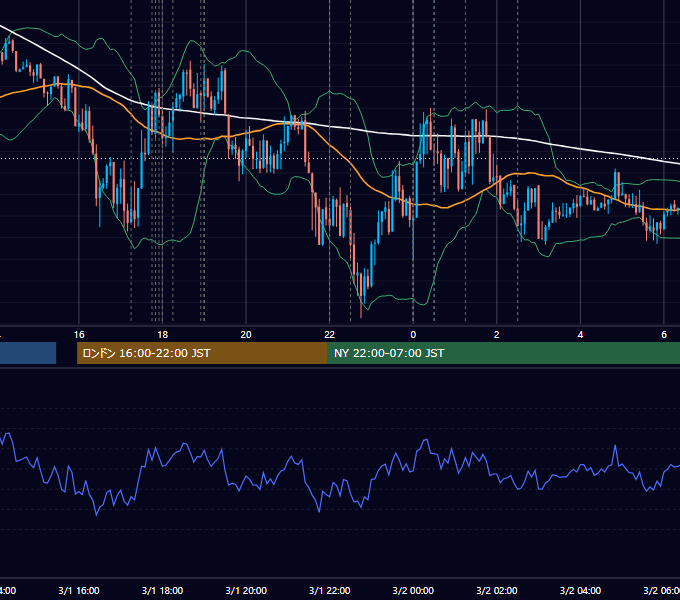Click the 6 hour label on the price chart axis
680x600 pixels.
pos(664,335)
